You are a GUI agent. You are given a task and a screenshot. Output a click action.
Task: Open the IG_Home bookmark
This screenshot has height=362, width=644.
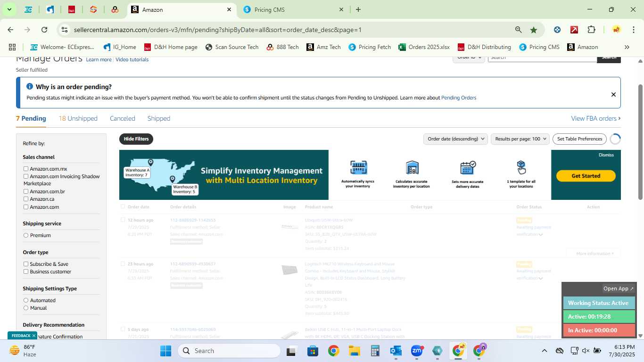click(120, 47)
